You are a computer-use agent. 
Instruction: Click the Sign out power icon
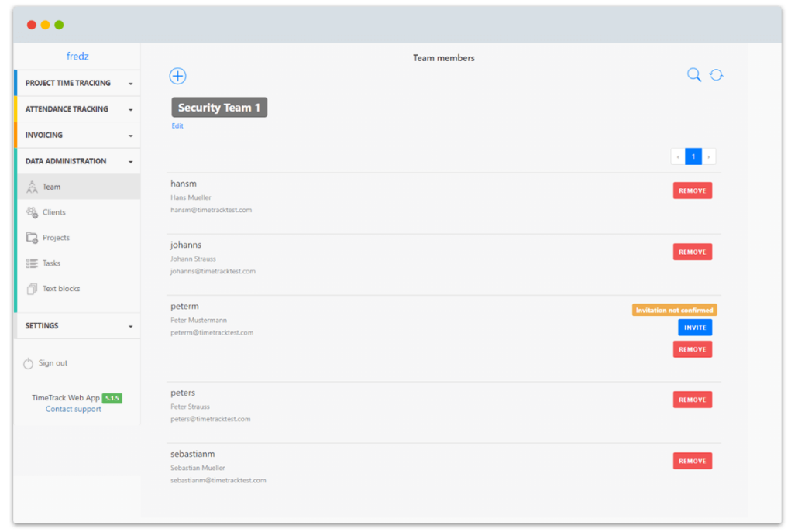click(29, 363)
